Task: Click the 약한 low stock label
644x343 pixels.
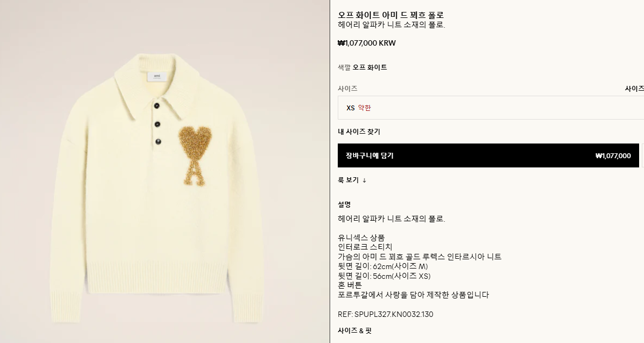Action: (364, 108)
